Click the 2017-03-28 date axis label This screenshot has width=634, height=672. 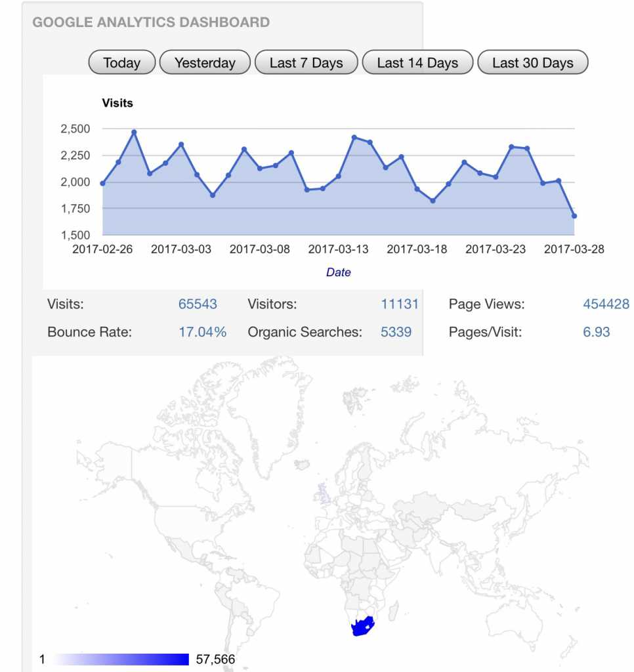coord(574,249)
